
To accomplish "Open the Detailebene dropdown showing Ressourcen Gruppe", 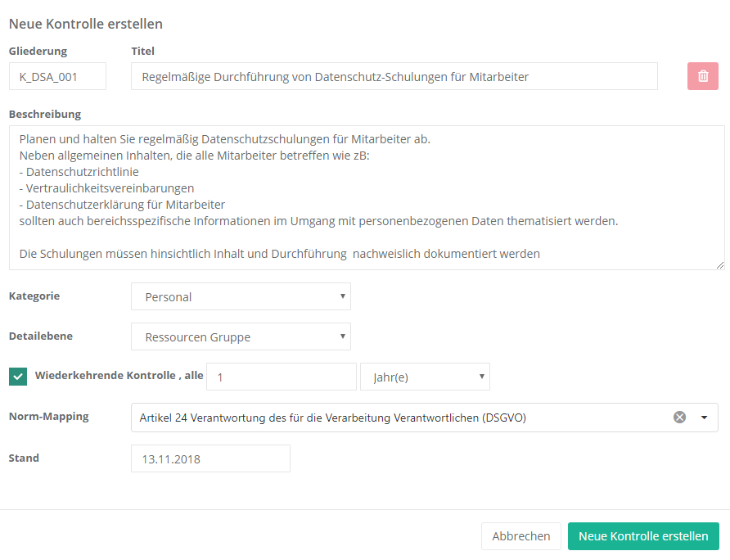I will pyautogui.click(x=241, y=336).
